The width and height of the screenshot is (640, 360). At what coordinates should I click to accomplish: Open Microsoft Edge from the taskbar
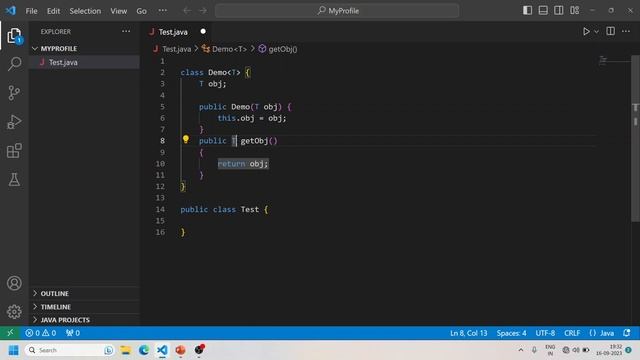click(x=144, y=350)
